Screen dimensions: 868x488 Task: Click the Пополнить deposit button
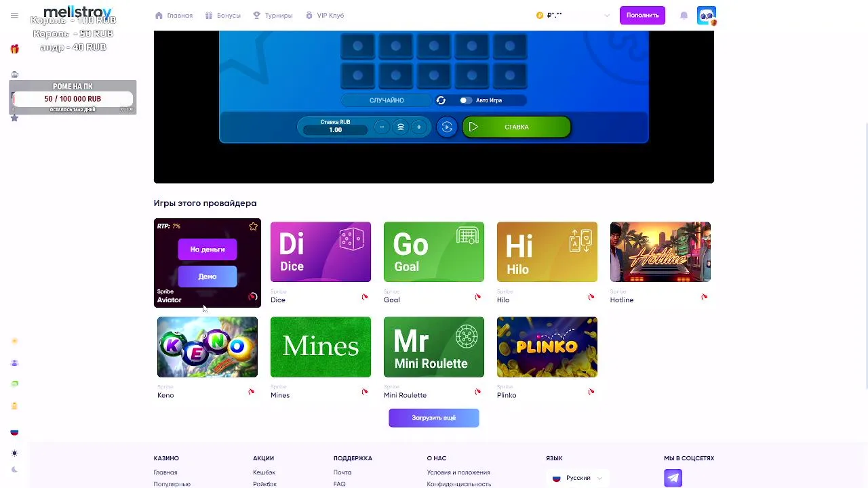pyautogui.click(x=642, y=16)
